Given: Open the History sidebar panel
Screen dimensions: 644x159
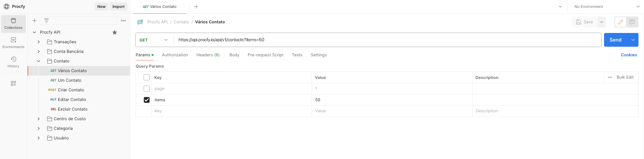Looking at the screenshot, I should 13,62.
